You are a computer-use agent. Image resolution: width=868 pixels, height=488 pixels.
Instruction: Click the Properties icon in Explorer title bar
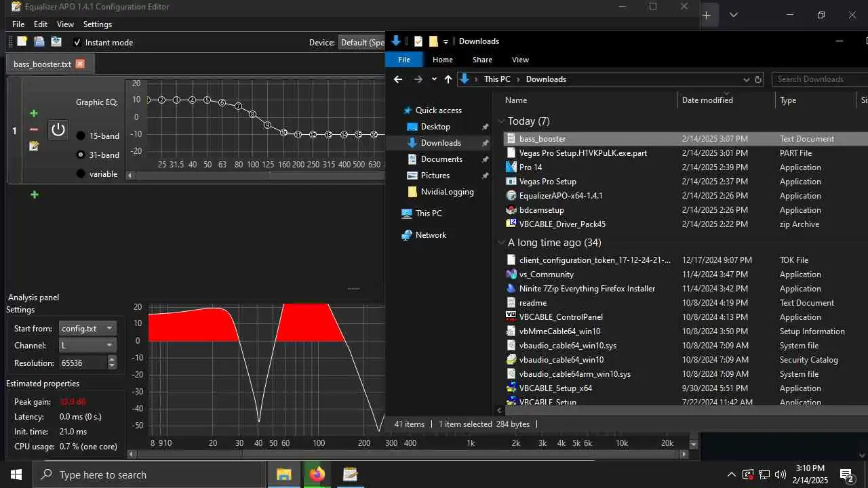(x=418, y=41)
